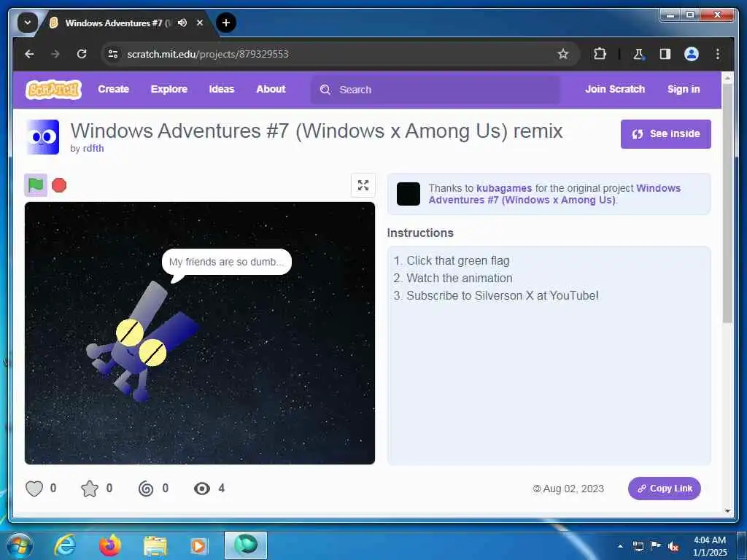The height and width of the screenshot is (560, 747).
Task: Open the Explore page
Action: 169,89
